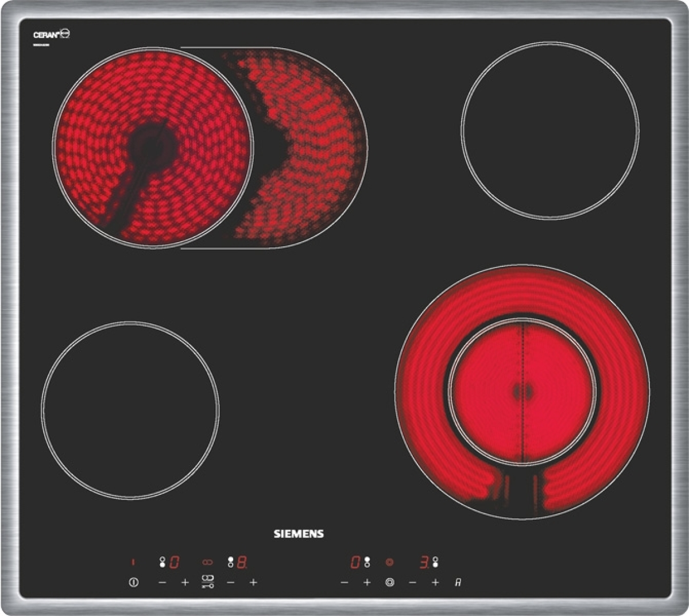This screenshot has height=616, width=689.
Task: Tap the main power on/off symbol
Action: point(134,582)
